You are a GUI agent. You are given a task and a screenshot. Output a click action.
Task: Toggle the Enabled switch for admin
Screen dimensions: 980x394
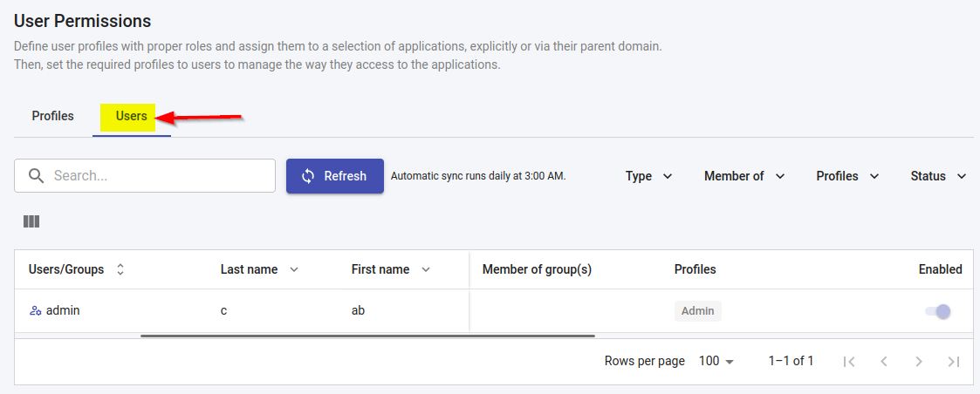point(938,311)
